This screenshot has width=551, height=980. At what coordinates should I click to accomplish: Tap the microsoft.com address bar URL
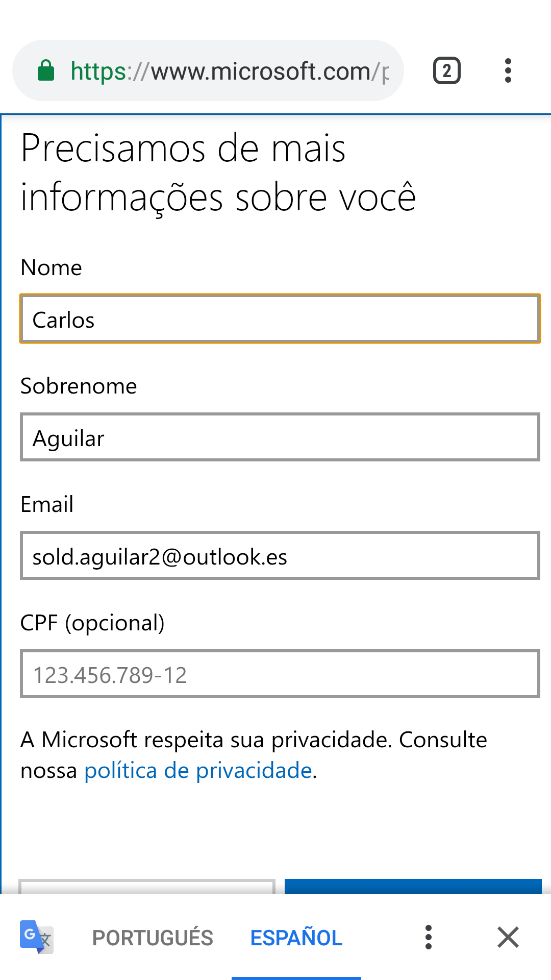(x=230, y=71)
